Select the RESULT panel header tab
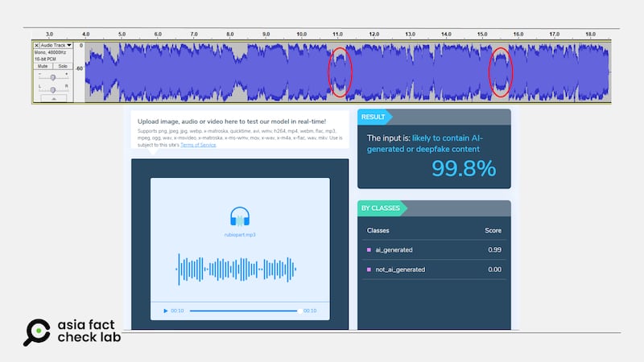Image resolution: width=644 pixels, height=362 pixels. 372,117
